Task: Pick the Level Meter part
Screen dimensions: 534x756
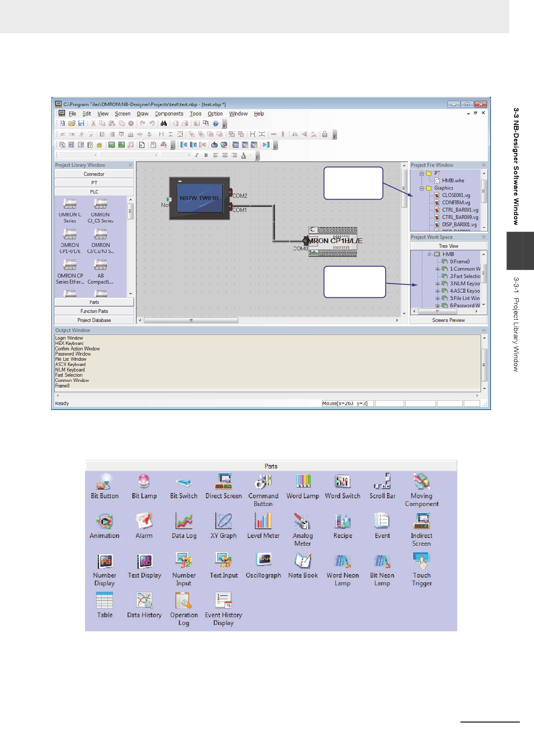Action: [x=263, y=526]
